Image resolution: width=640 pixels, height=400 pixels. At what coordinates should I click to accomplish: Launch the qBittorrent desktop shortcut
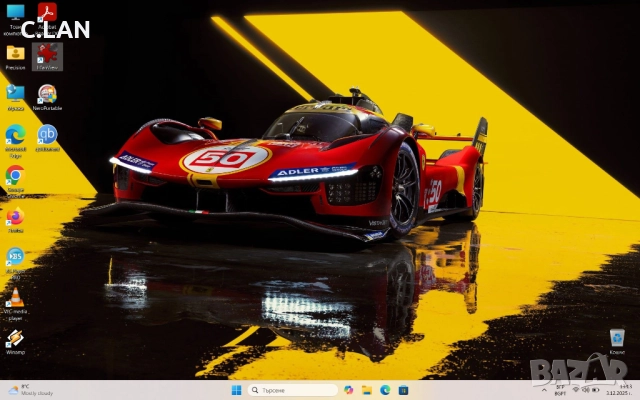pyautogui.click(x=47, y=134)
